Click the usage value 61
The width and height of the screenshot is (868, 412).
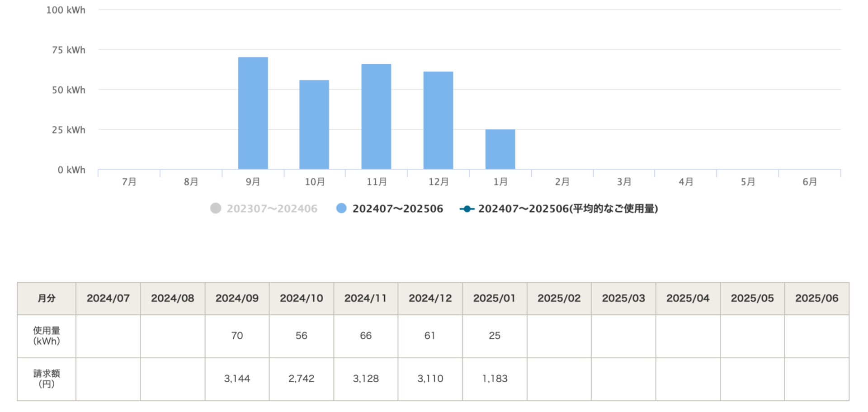click(430, 336)
